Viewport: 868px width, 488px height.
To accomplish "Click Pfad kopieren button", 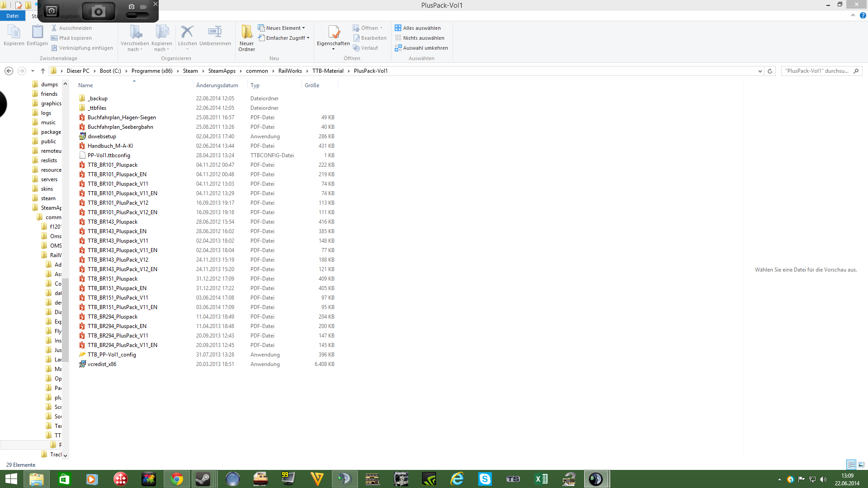I will coord(71,38).
